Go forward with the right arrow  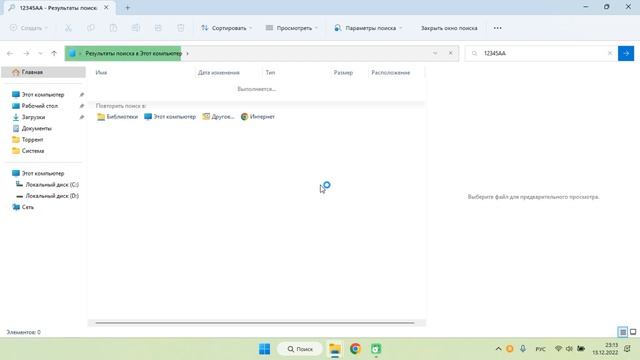tap(26, 53)
